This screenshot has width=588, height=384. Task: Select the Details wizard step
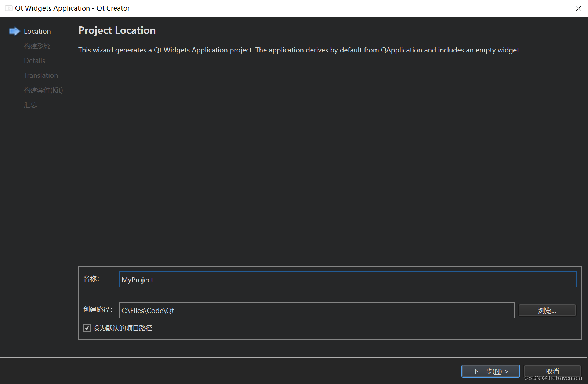(x=35, y=61)
